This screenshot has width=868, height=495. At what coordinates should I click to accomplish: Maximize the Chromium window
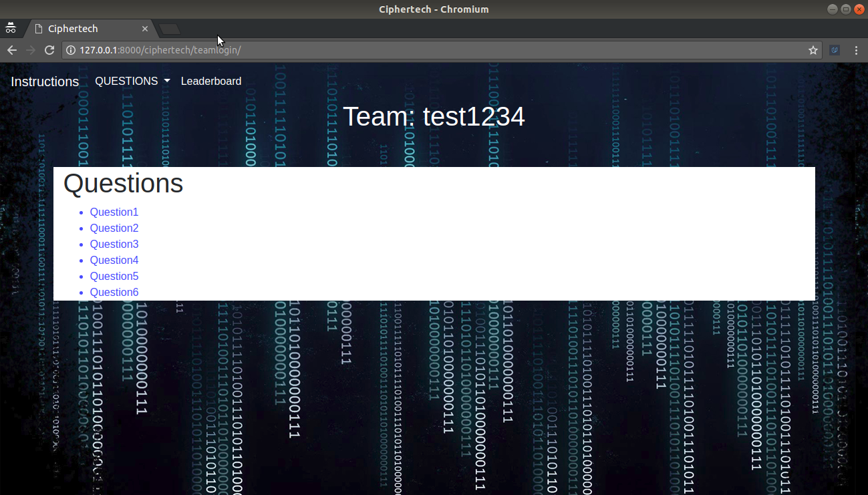tap(846, 9)
